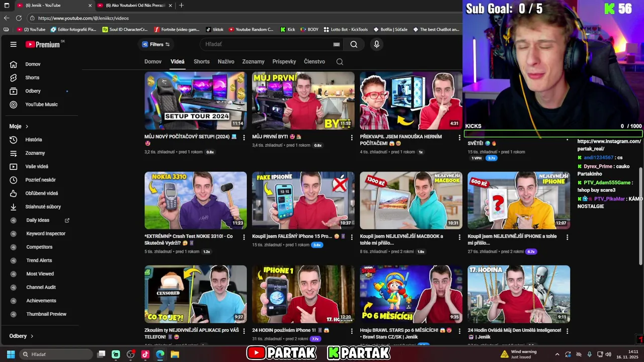The width and height of the screenshot is (644, 362).
Task: Open options menu for Crash Test NOKIE 3310 video
Action: pyautogui.click(x=244, y=237)
